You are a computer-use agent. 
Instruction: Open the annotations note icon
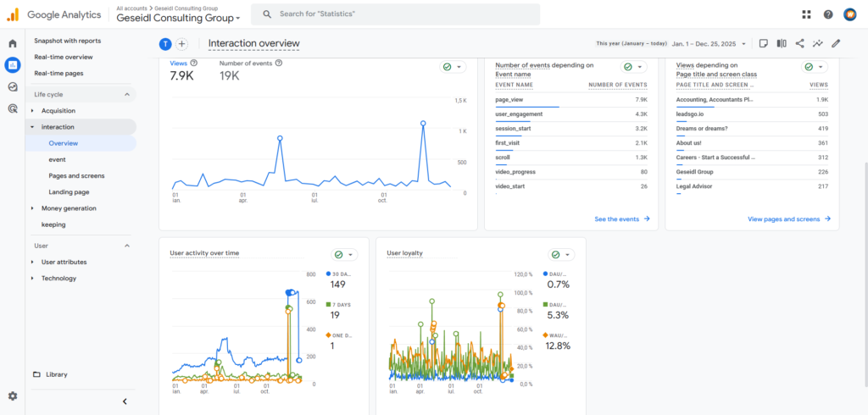pos(764,43)
